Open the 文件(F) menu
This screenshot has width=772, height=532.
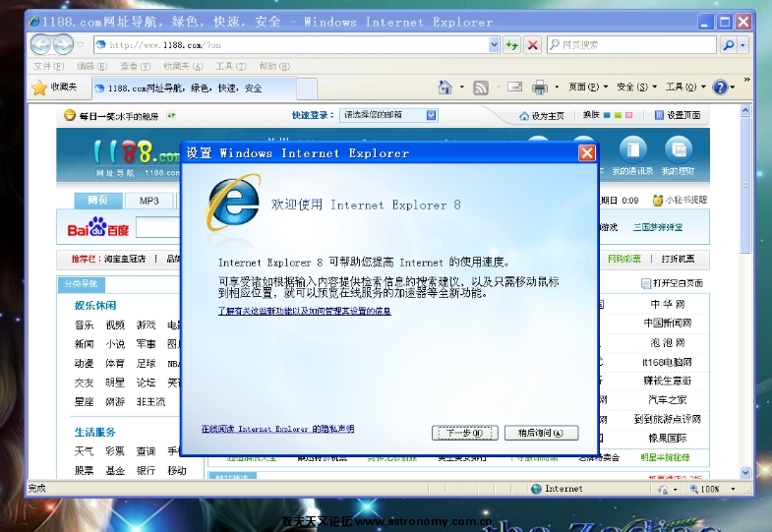[x=48, y=66]
